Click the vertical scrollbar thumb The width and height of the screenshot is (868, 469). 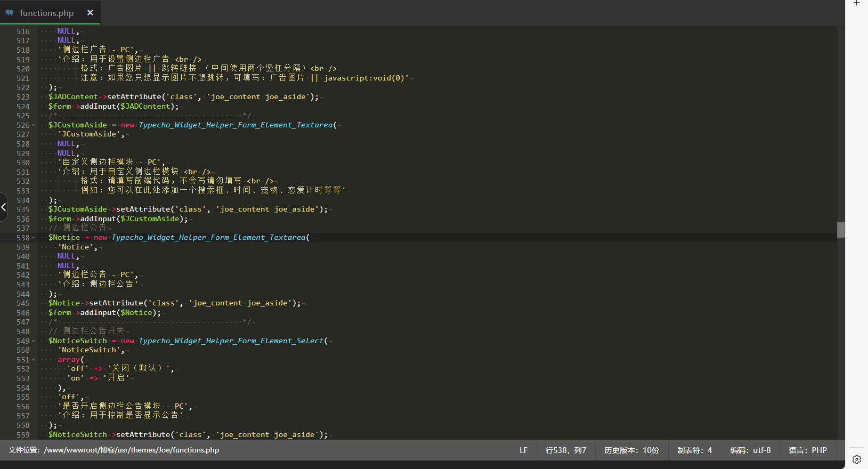[841, 230]
